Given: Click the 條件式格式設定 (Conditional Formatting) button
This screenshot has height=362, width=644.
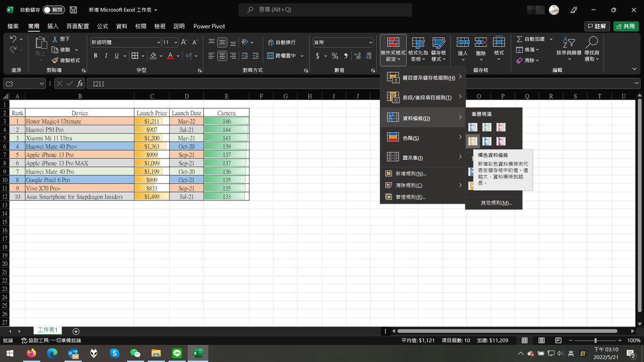Looking at the screenshot, I should (x=393, y=49).
